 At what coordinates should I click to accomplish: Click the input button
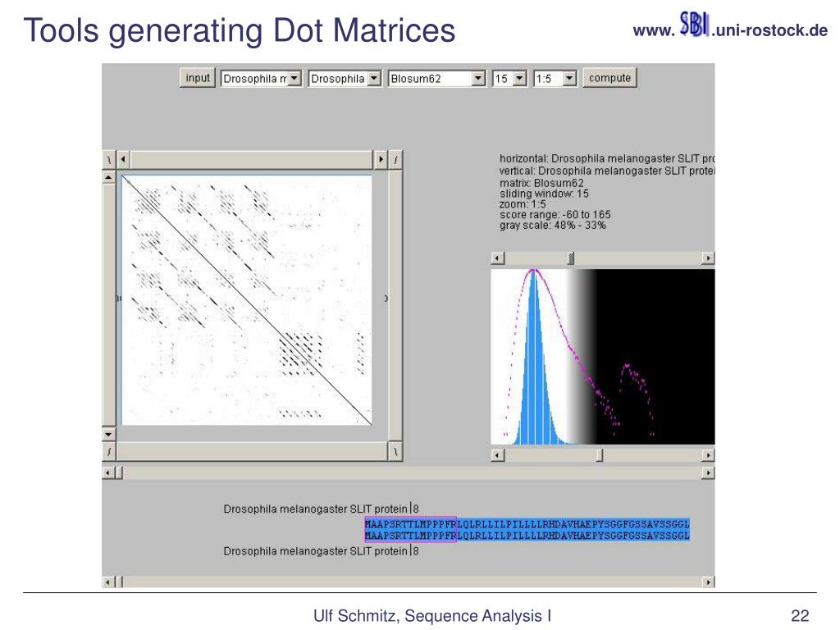click(197, 78)
